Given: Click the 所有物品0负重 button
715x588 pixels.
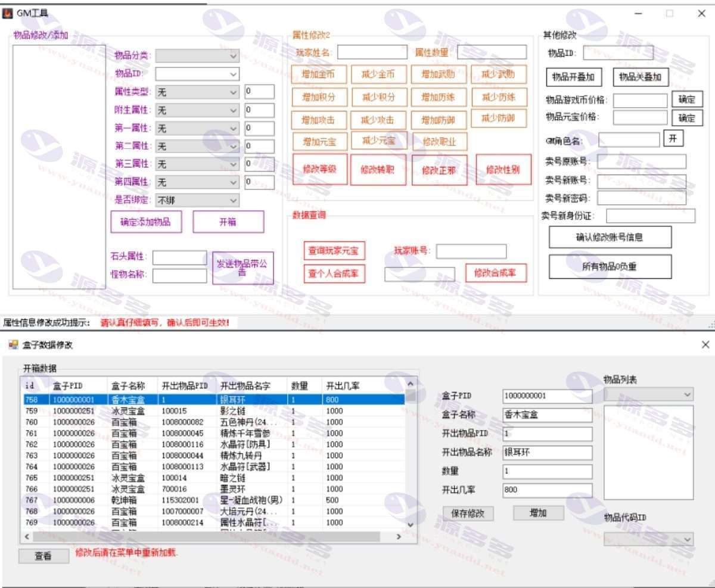Looking at the screenshot, I should (x=610, y=267).
